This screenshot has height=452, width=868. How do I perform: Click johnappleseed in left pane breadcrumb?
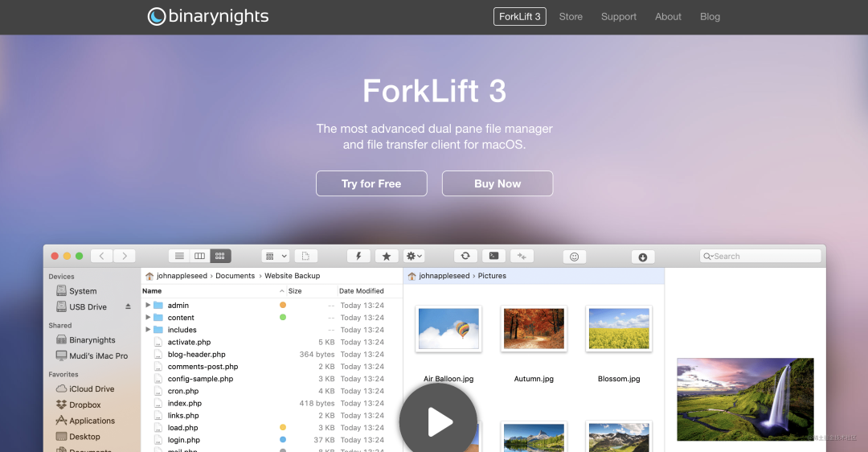(182, 275)
